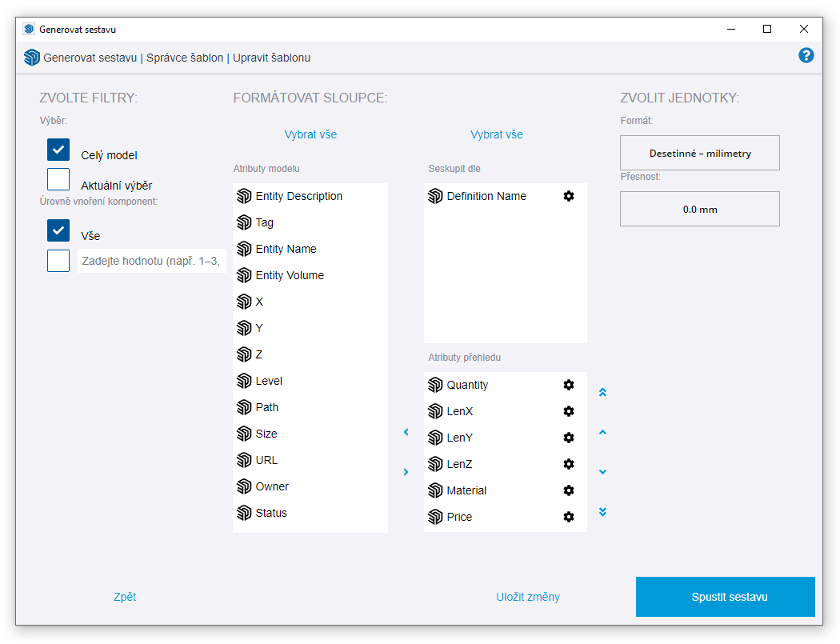Click the right arrow to add attribute
Image resolution: width=840 pixels, height=644 pixels.
point(406,472)
